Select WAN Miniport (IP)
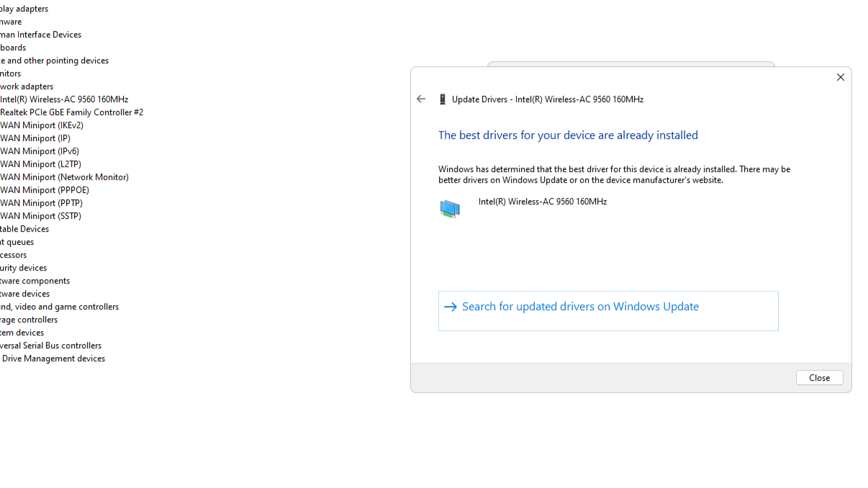Image resolution: width=868 pixels, height=488 pixels. [x=35, y=138]
